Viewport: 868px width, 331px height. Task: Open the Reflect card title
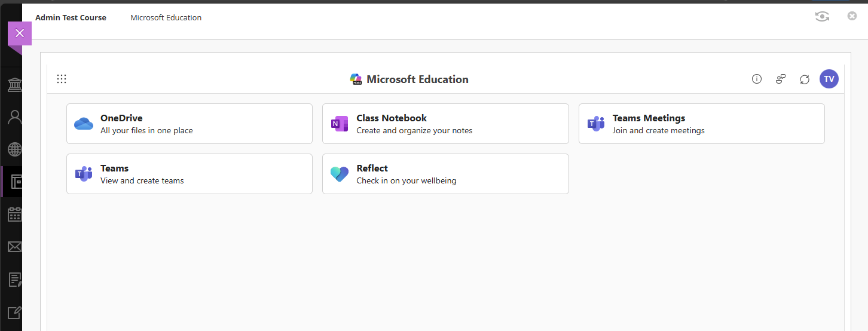point(372,168)
